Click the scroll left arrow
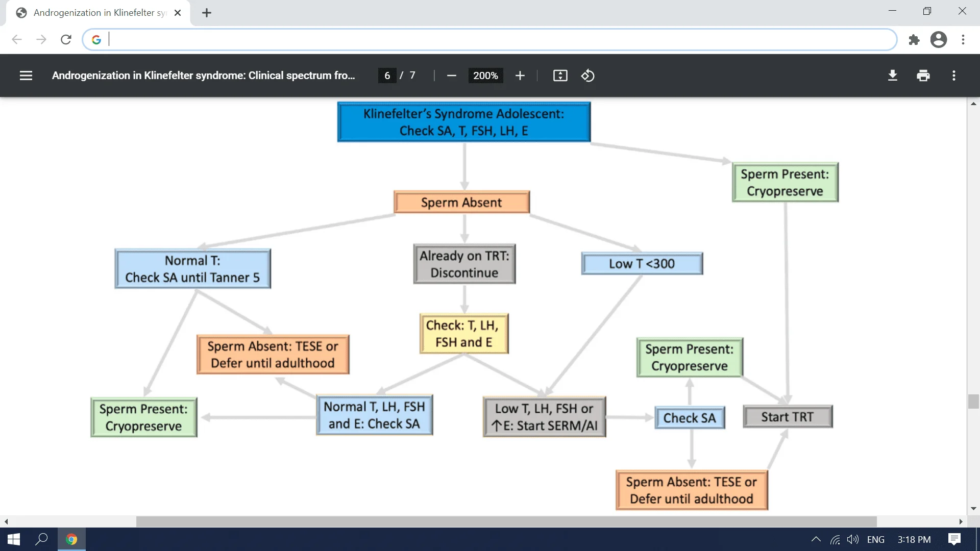This screenshot has width=980, height=551. 6,521
